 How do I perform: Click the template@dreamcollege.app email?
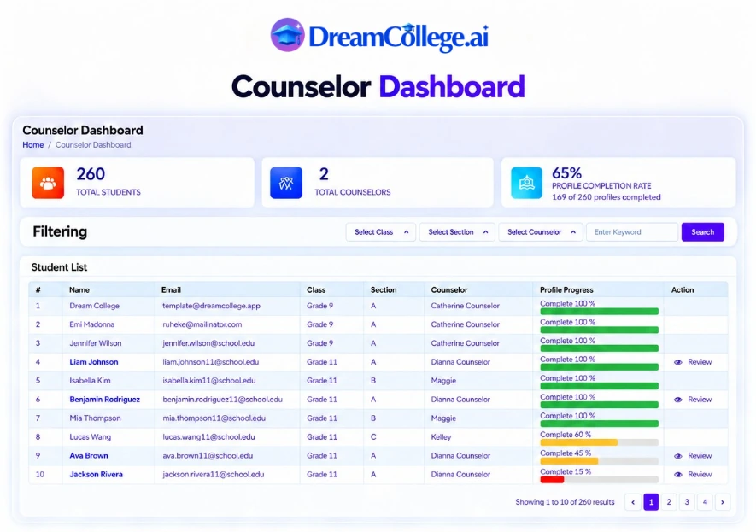pos(211,306)
